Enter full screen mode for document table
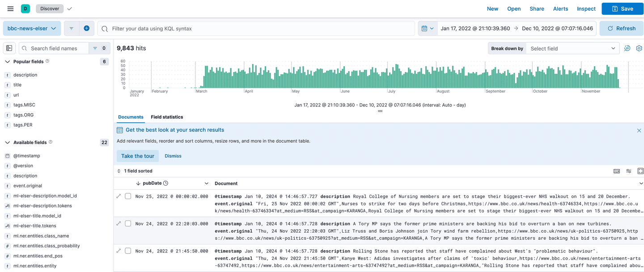644x272 pixels. [x=640, y=171]
